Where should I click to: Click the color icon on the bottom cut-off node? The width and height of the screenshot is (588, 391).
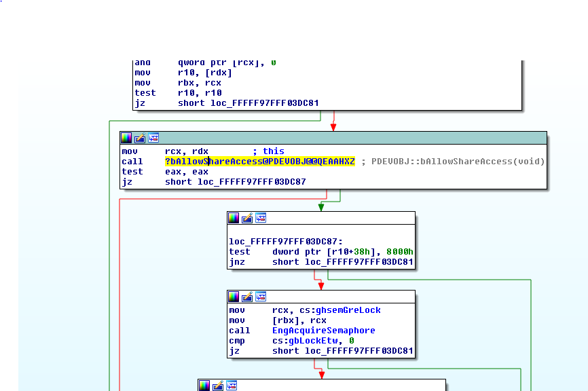tap(204, 386)
